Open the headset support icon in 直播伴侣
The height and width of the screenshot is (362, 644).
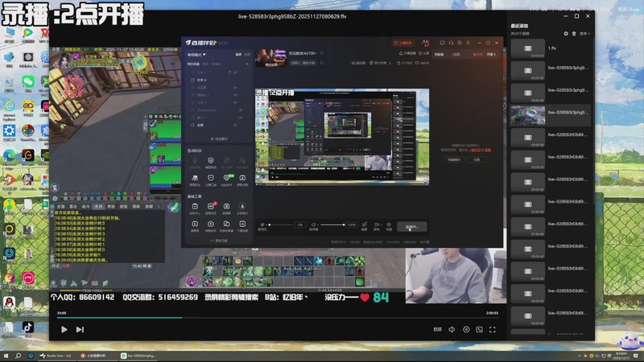(x=451, y=43)
